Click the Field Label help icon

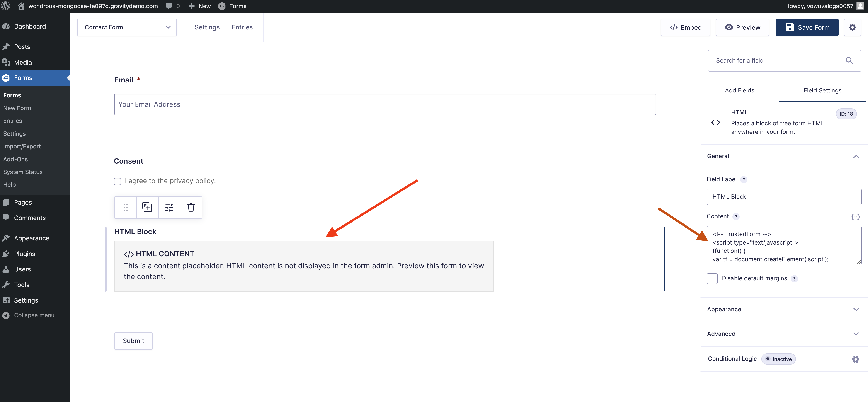point(744,180)
